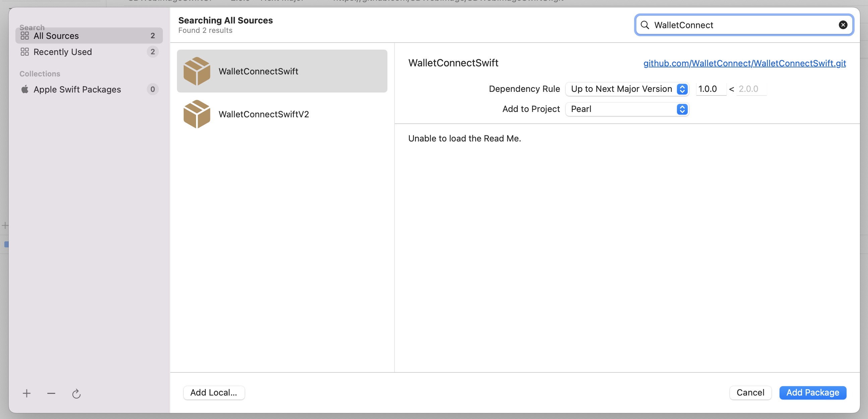Select the Apple Swift Packages collection
Image resolution: width=868 pixels, height=419 pixels.
77,89
